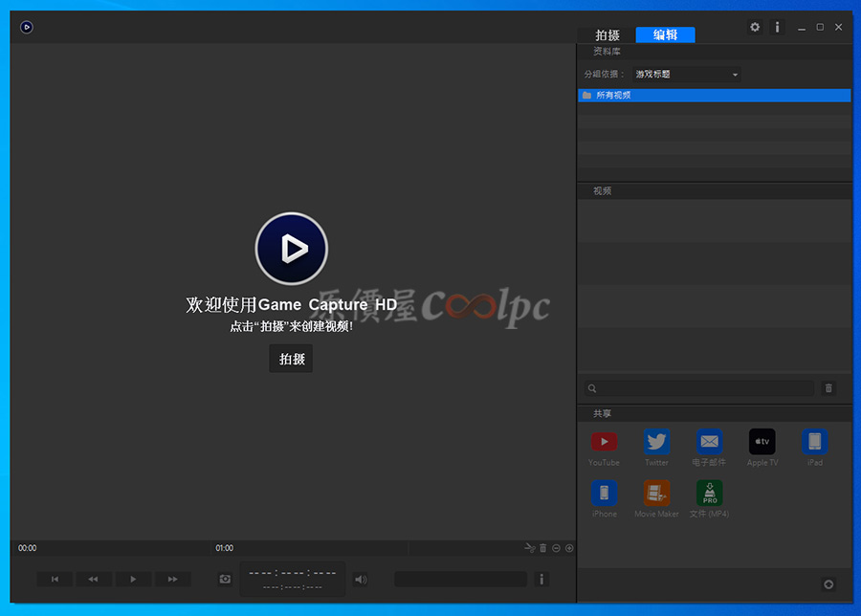This screenshot has height=616, width=861.
Task: Click the 01:00 timeline marker
Action: (224, 548)
